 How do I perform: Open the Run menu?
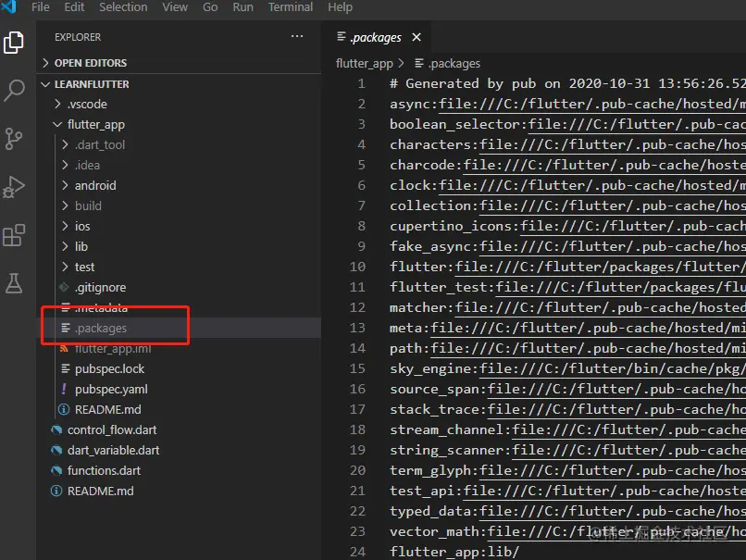coord(242,7)
